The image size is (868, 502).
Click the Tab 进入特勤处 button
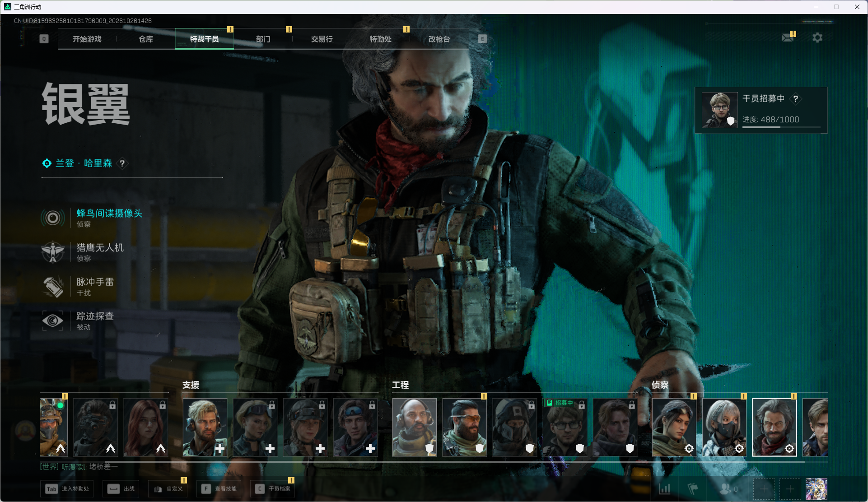67,489
